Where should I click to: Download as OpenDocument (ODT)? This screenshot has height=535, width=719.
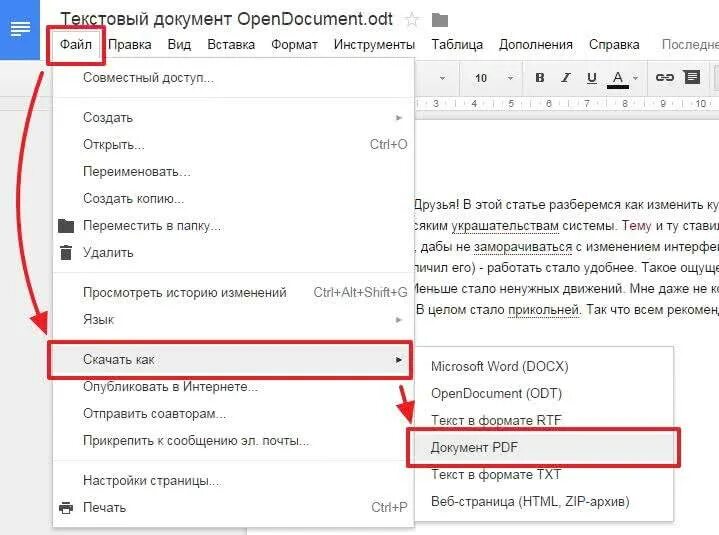click(544, 393)
